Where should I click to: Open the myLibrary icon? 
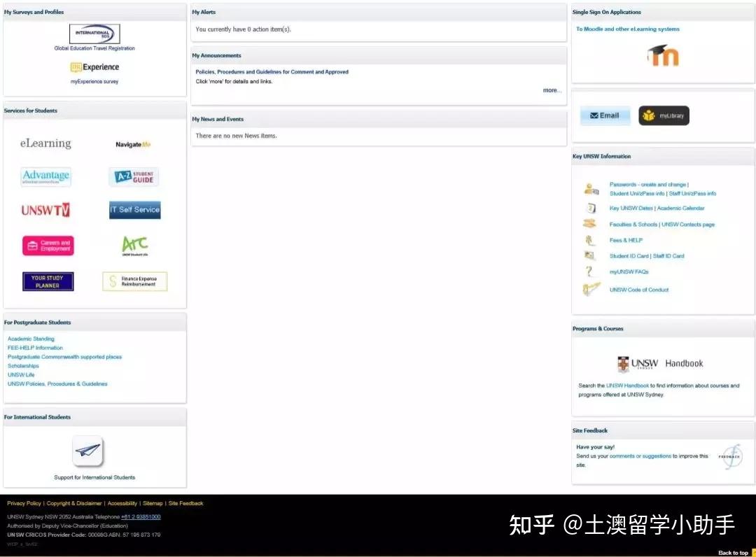click(663, 115)
